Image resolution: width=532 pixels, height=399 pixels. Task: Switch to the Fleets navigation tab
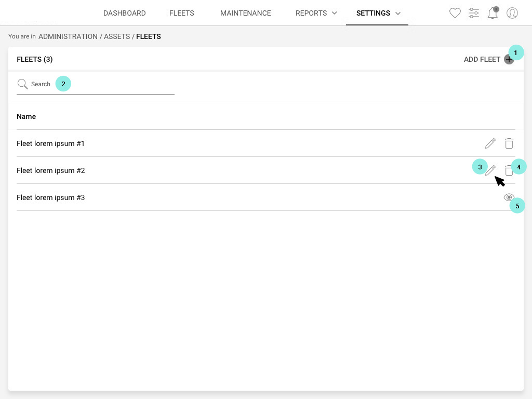[181, 13]
